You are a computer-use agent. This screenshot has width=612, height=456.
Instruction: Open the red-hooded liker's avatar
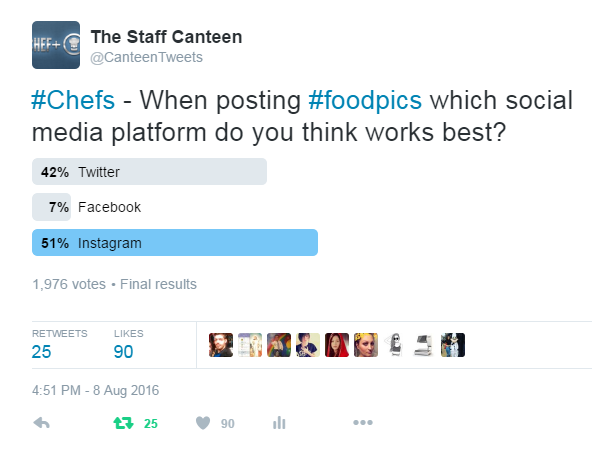coord(337,345)
